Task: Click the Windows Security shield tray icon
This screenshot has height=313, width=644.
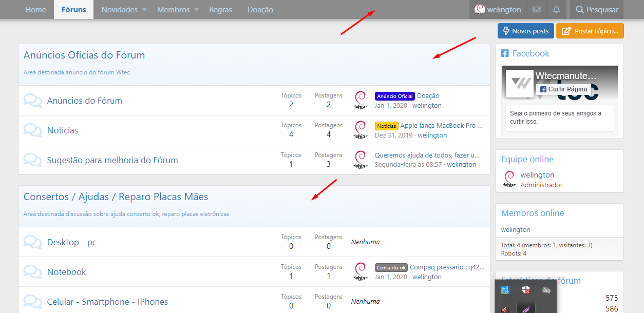Action: 525,290
